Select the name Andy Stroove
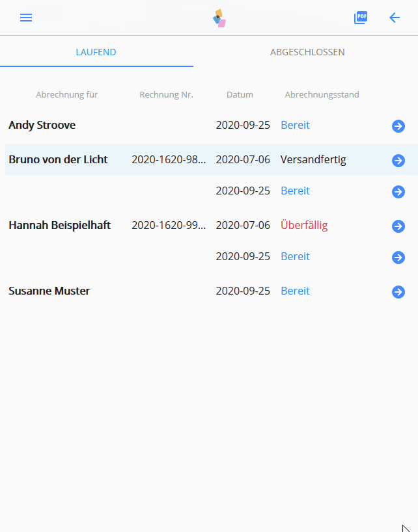 tap(42, 125)
